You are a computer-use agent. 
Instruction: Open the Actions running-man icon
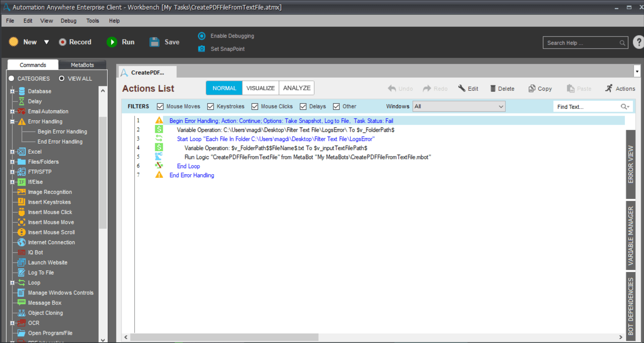(x=609, y=88)
